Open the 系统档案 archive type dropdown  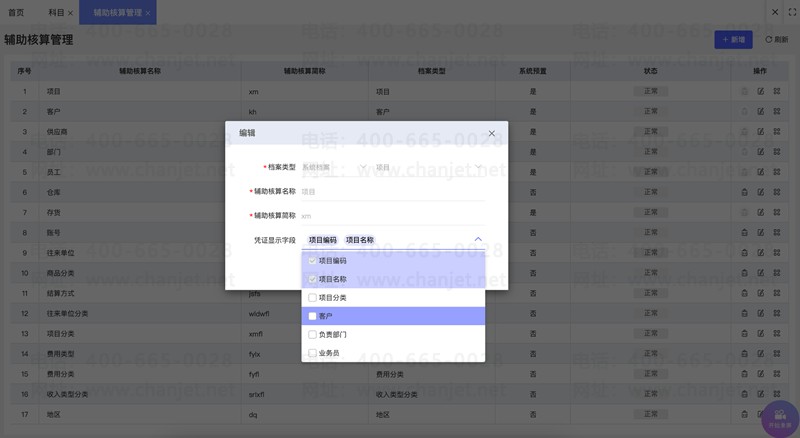click(x=334, y=167)
